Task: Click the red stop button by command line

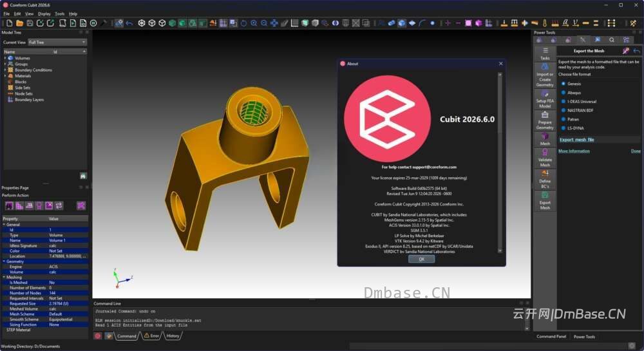Action: pos(98,336)
